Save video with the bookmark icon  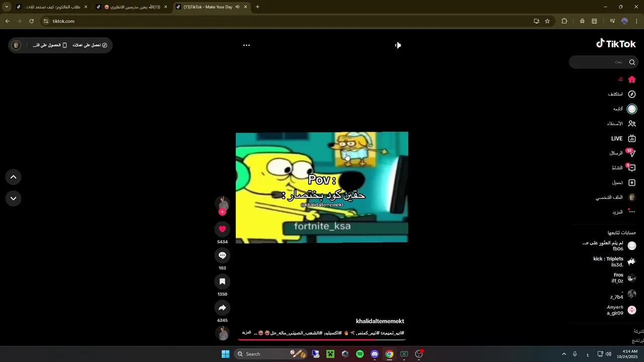pyautogui.click(x=222, y=282)
